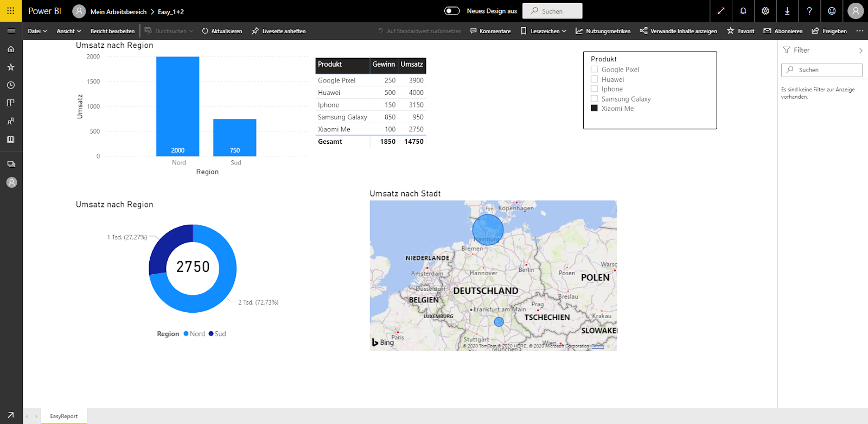
Task: Open the Lesezeichen dropdown
Action: (544, 31)
